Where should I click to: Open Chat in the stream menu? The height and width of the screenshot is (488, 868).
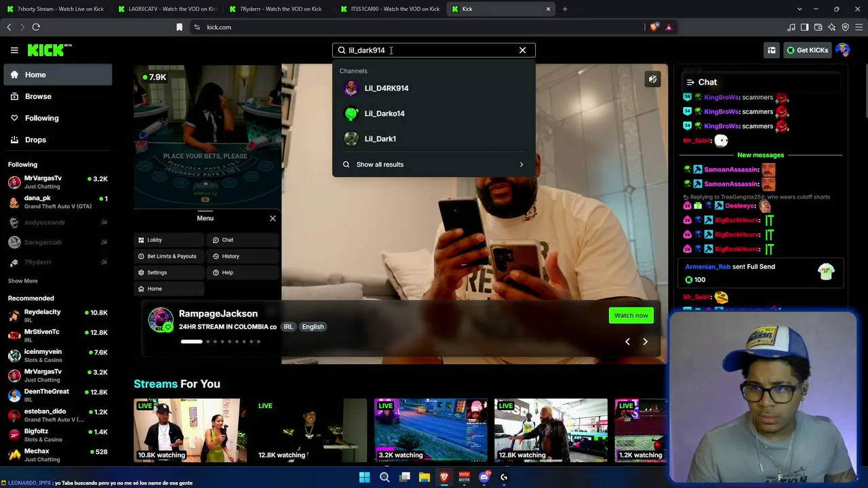243,240
